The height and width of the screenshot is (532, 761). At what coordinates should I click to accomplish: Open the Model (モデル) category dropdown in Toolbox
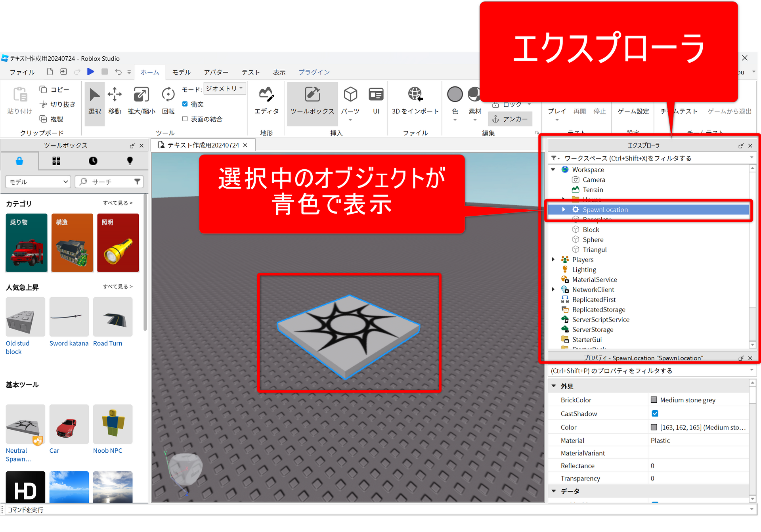coord(38,182)
